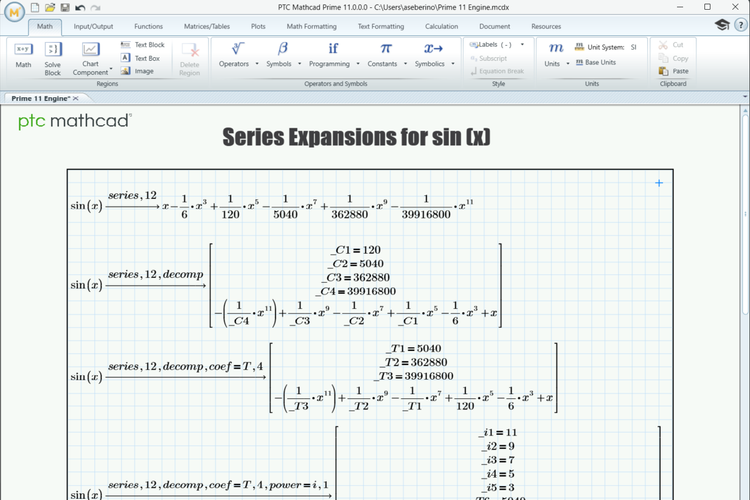750x500 pixels.
Task: Switch to the Plots tab
Action: click(259, 26)
